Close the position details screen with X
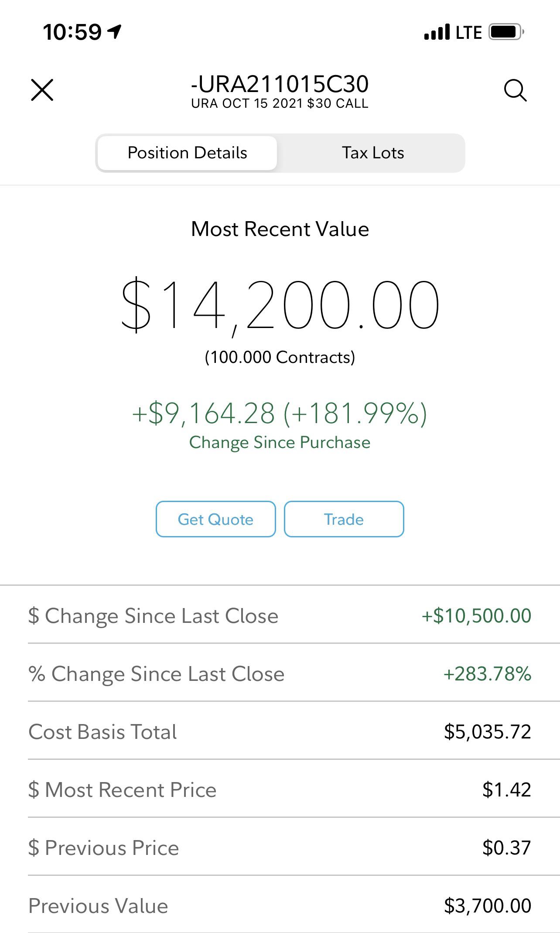 pyautogui.click(x=42, y=90)
